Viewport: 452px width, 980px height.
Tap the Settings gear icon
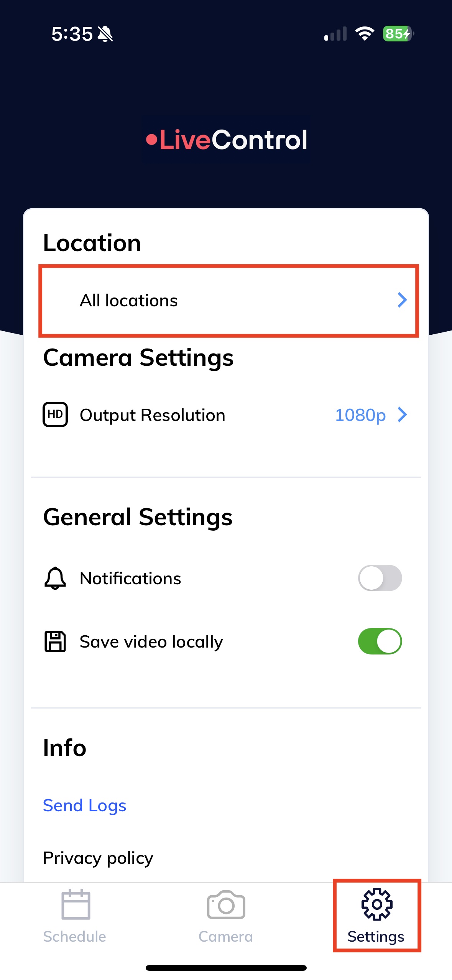click(x=376, y=904)
